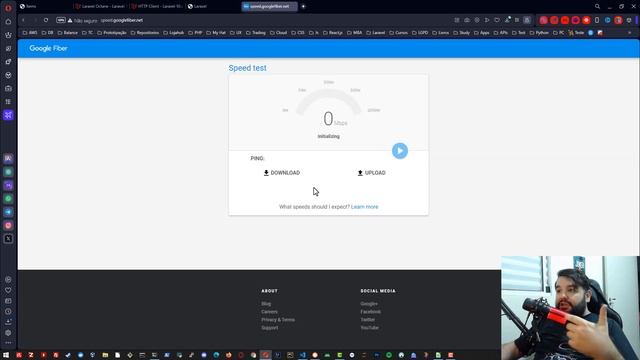Start the speed test with the play button
Viewport: 640px width, 360px height.
click(x=400, y=151)
